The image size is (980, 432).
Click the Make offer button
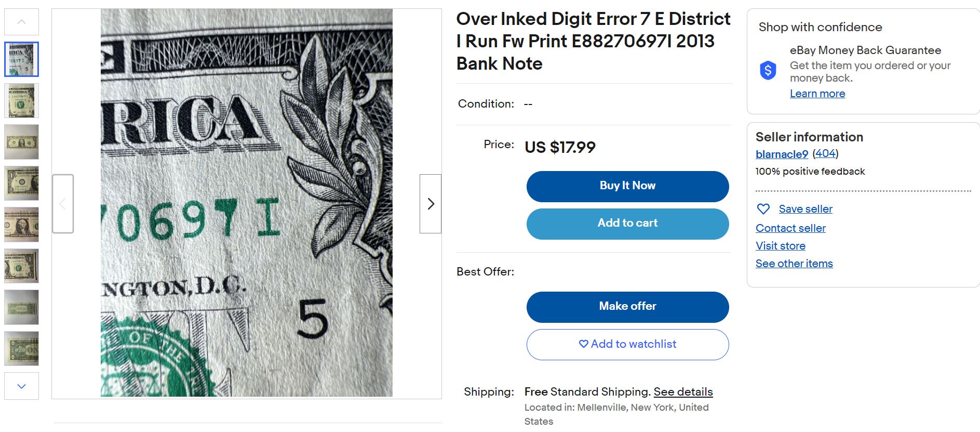pos(627,307)
